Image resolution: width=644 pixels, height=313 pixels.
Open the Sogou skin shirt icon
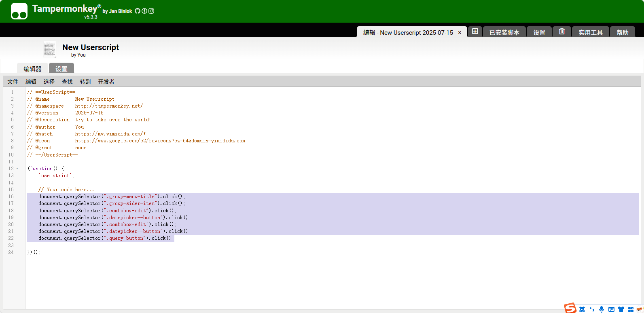tap(621, 309)
